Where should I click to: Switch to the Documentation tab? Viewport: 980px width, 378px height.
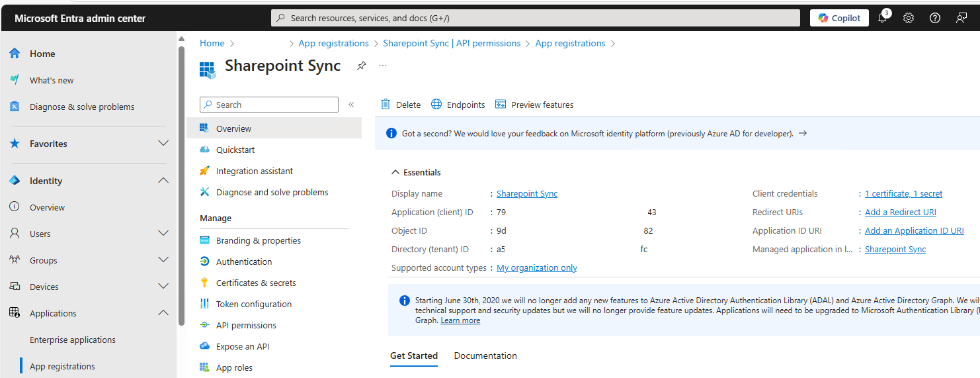click(485, 355)
